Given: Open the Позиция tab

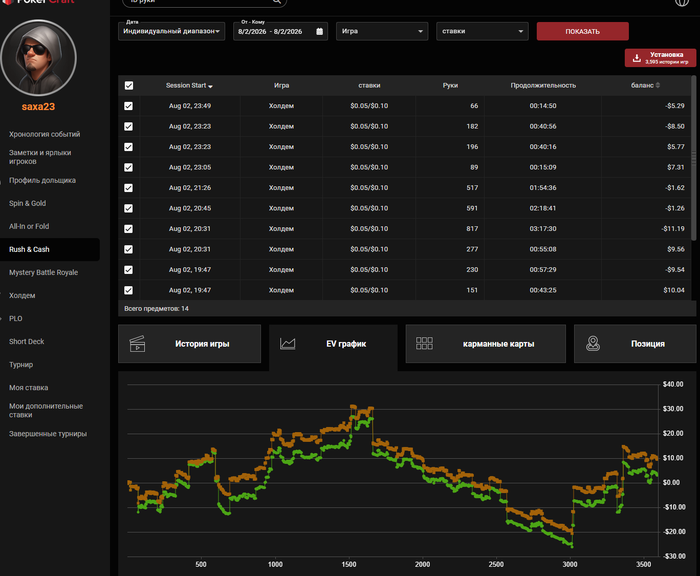Looking at the screenshot, I should click(x=635, y=344).
